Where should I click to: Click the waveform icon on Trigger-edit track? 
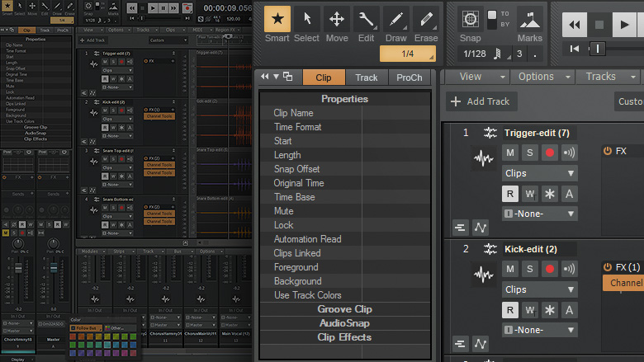pos(483,157)
